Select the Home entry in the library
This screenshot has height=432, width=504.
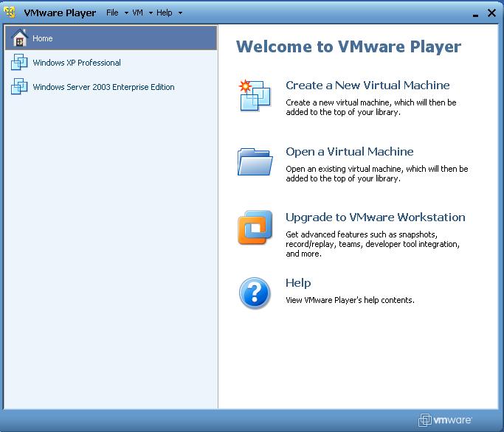[43, 38]
